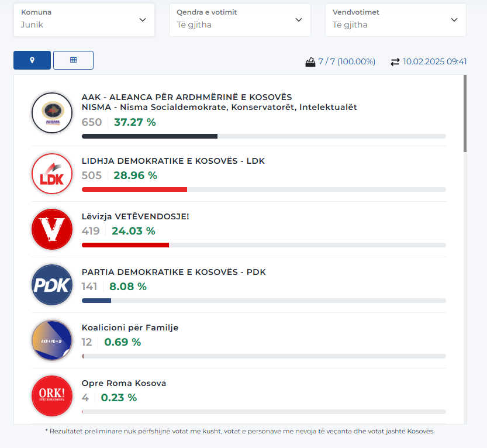Select Lëvizja VETËVENDOSJE! name
Viewport: 487px width, 448px height.
(x=136, y=216)
